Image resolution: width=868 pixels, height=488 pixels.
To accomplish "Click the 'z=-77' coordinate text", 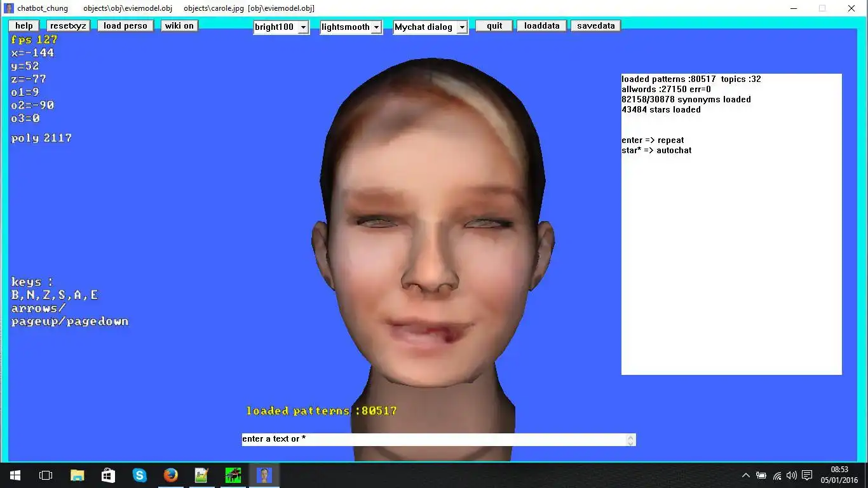I will [29, 79].
